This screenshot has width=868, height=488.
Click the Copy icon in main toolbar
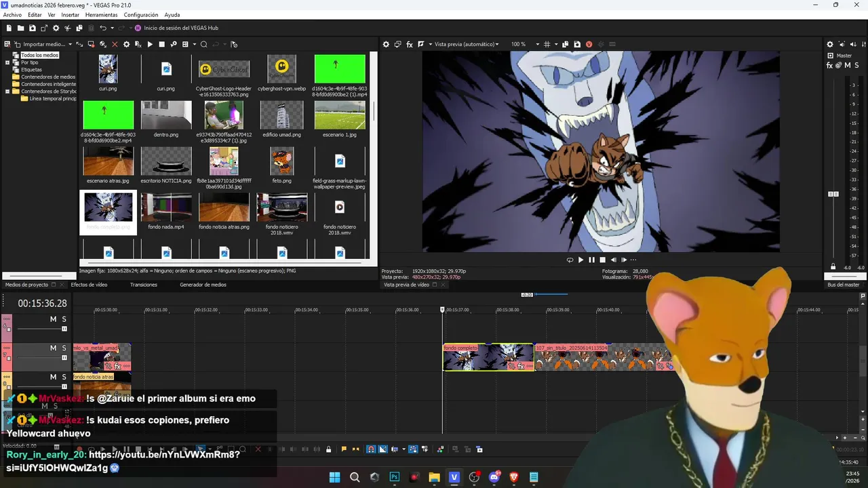point(79,28)
